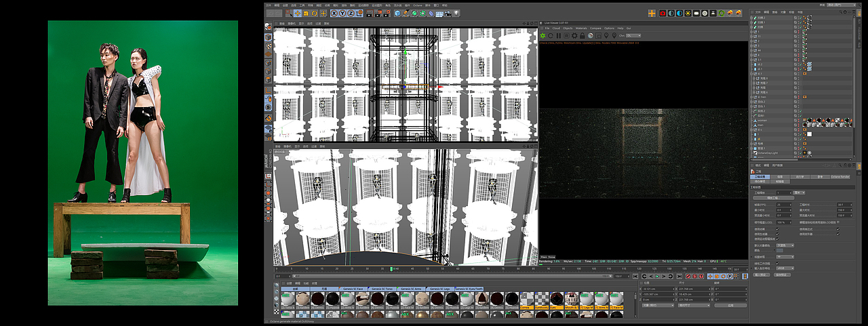Click the Octane sun daylight icon

pos(688,13)
